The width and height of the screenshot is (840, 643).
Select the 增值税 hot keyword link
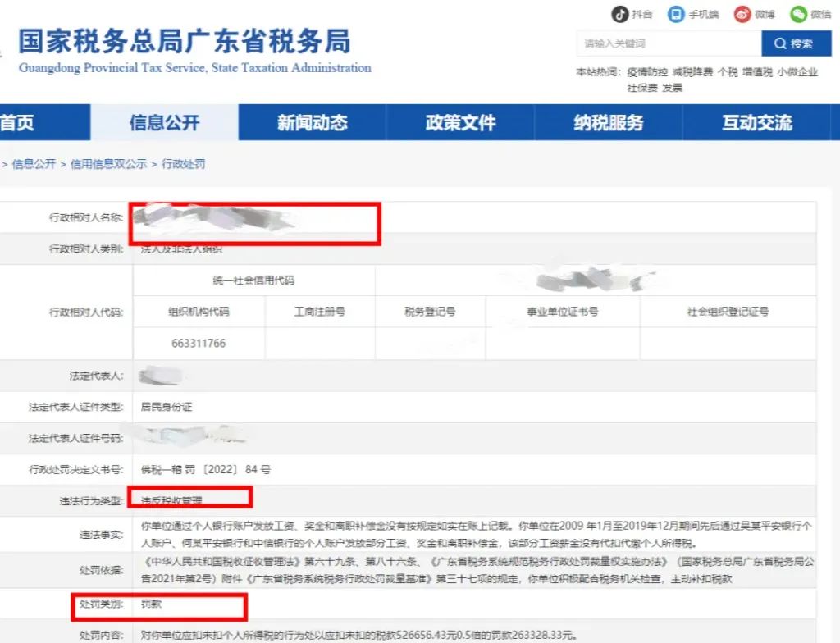[x=757, y=72]
